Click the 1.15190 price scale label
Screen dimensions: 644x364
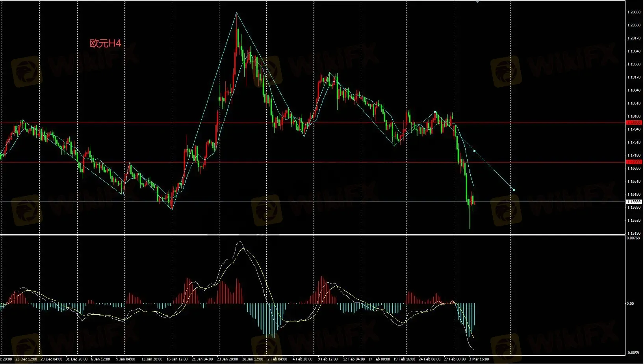click(634, 233)
